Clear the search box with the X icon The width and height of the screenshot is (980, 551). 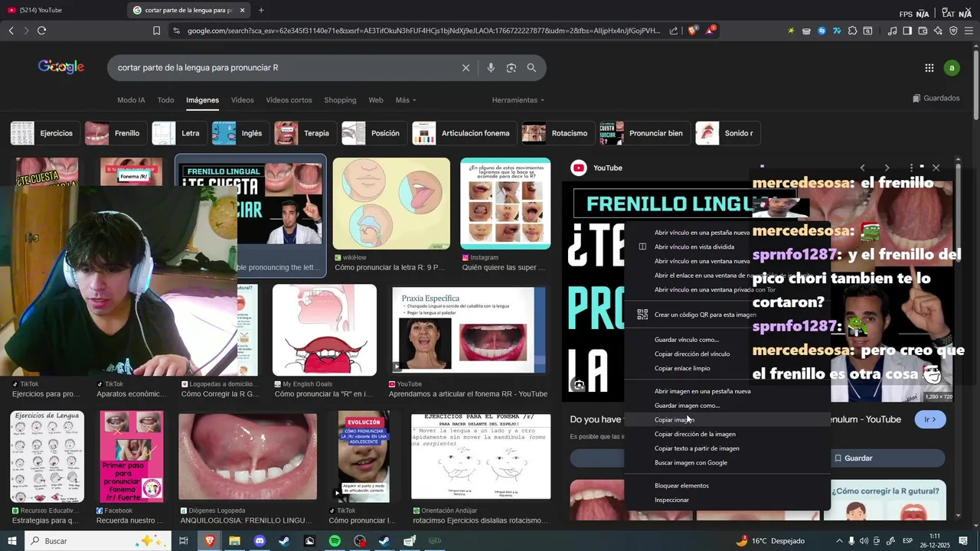(465, 68)
